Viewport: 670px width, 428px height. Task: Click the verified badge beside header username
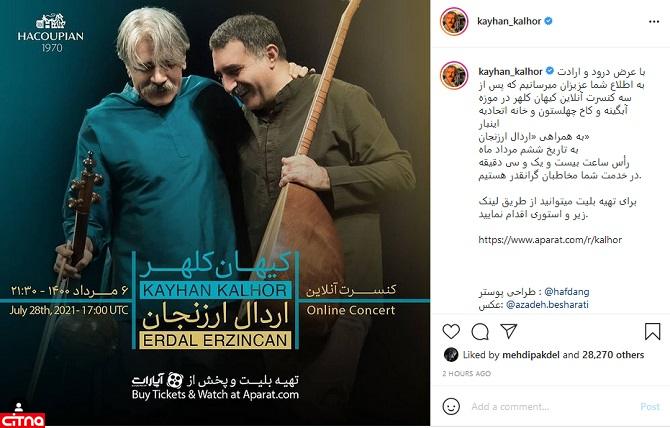coord(548,21)
